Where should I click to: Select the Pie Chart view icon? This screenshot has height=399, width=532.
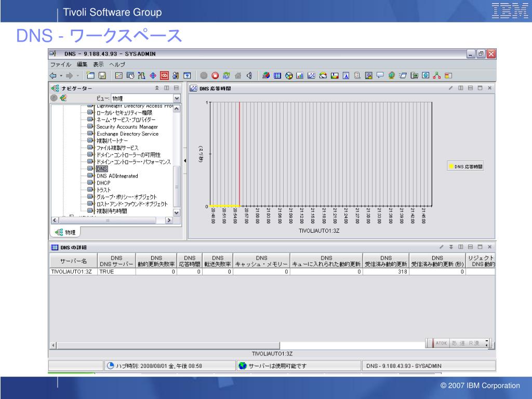[289, 75]
